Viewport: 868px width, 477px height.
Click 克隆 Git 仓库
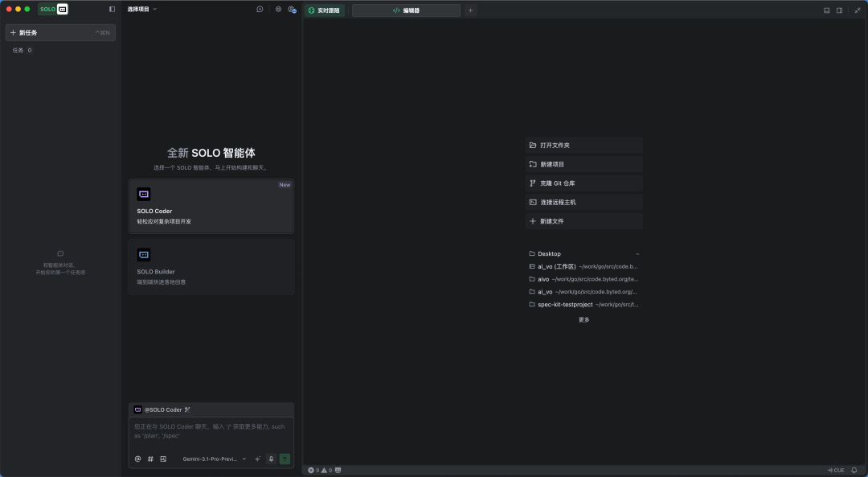coord(584,183)
